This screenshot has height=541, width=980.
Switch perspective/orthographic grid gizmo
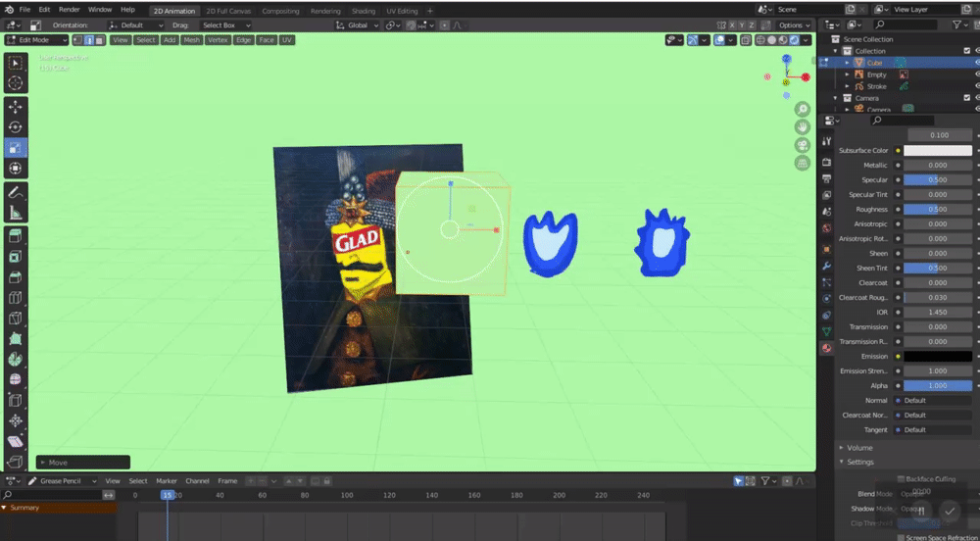[802, 163]
